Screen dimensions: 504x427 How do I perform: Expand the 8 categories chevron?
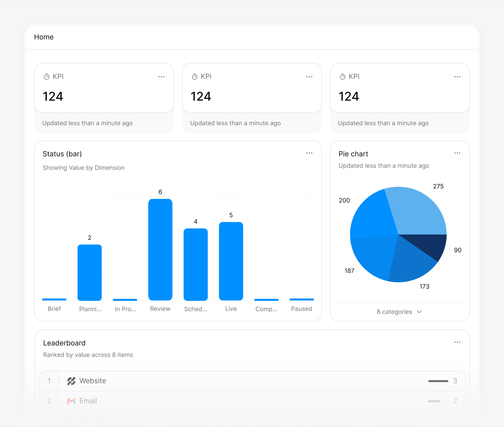(x=419, y=312)
